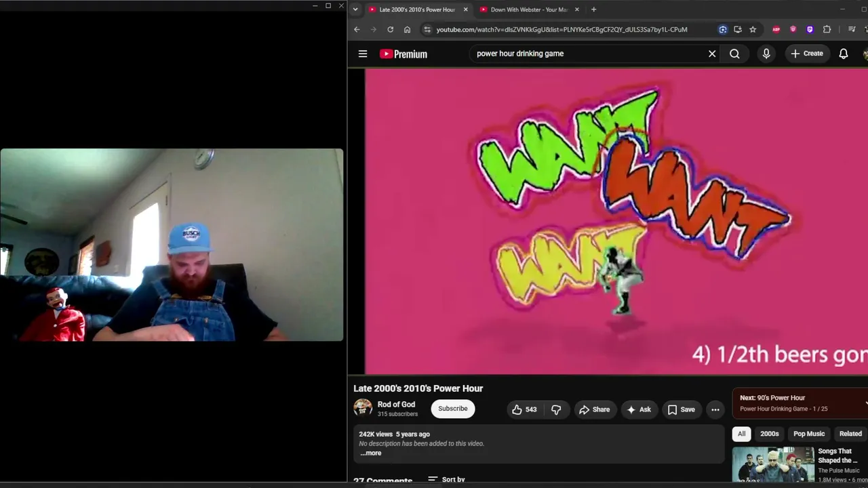The height and width of the screenshot is (488, 868).
Task: Open the browser home page
Action: (x=407, y=29)
